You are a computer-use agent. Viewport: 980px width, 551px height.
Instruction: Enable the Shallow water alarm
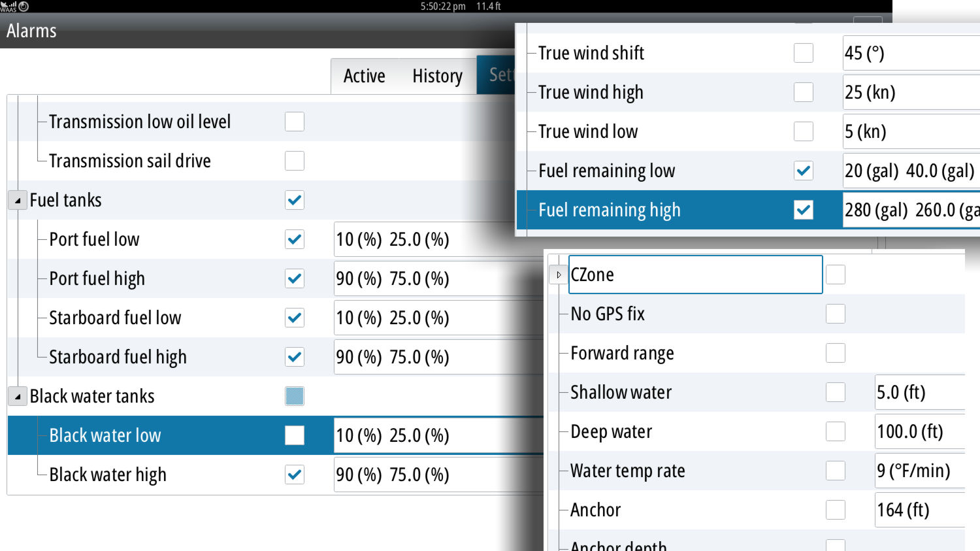(835, 392)
